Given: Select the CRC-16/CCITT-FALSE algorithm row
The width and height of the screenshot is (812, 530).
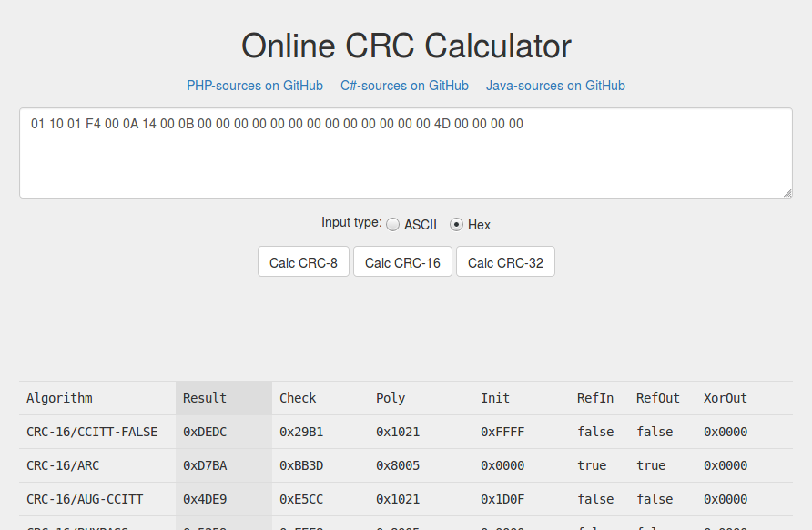Looking at the screenshot, I should coord(92,432).
